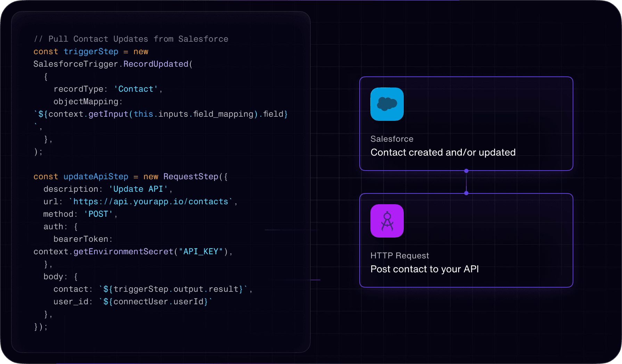Image resolution: width=622 pixels, height=364 pixels.
Task: Click the lower connection node on HTTP card
Action: 466,193
